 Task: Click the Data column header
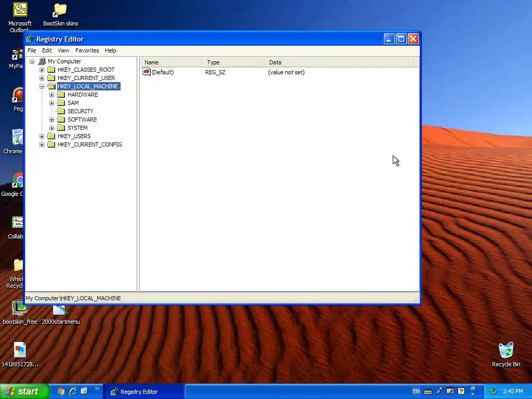tap(339, 62)
